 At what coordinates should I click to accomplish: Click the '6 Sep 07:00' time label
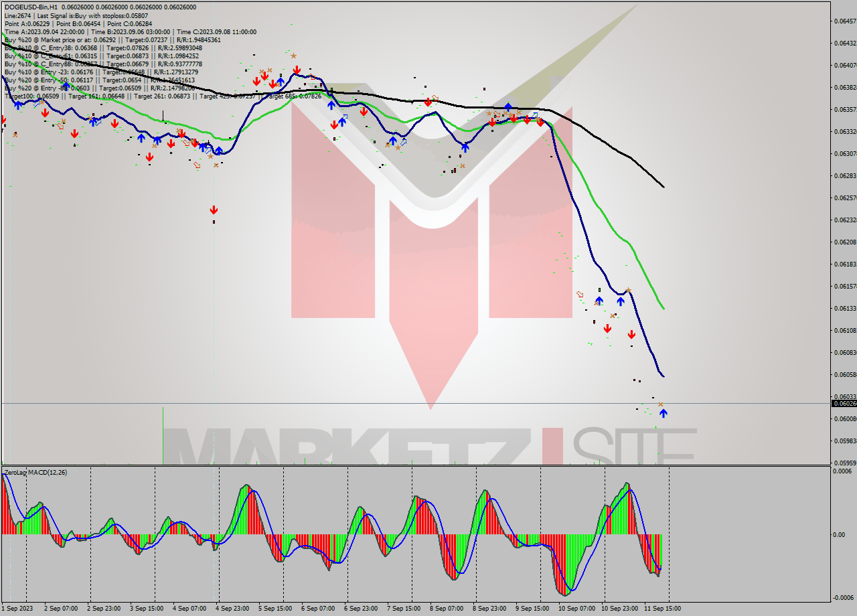tap(318, 609)
